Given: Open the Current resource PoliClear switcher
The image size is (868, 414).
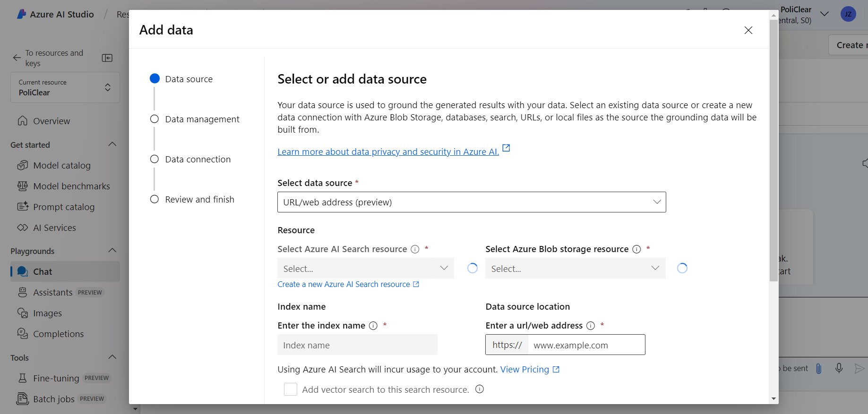Looking at the screenshot, I should pos(65,87).
